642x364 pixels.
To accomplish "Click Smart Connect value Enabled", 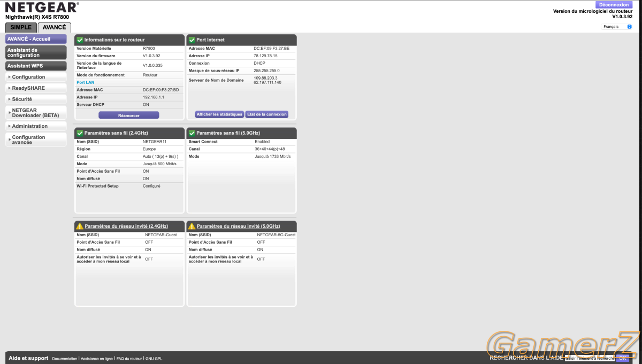I will coord(262,142).
